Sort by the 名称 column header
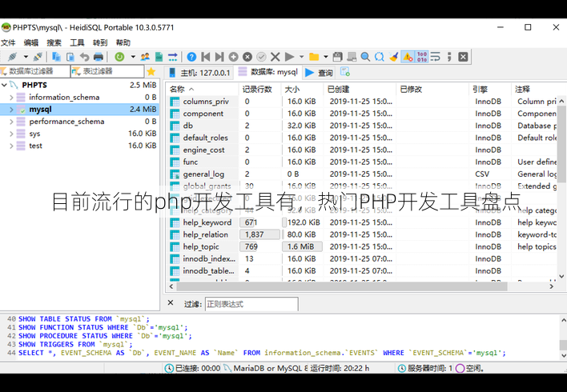This screenshot has height=392, width=567. coord(203,90)
